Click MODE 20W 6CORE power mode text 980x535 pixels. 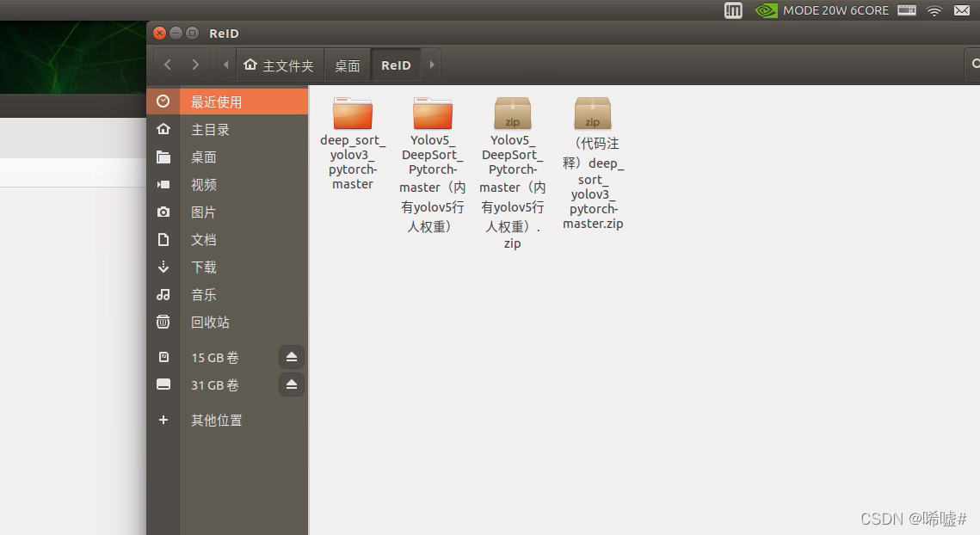click(x=835, y=10)
